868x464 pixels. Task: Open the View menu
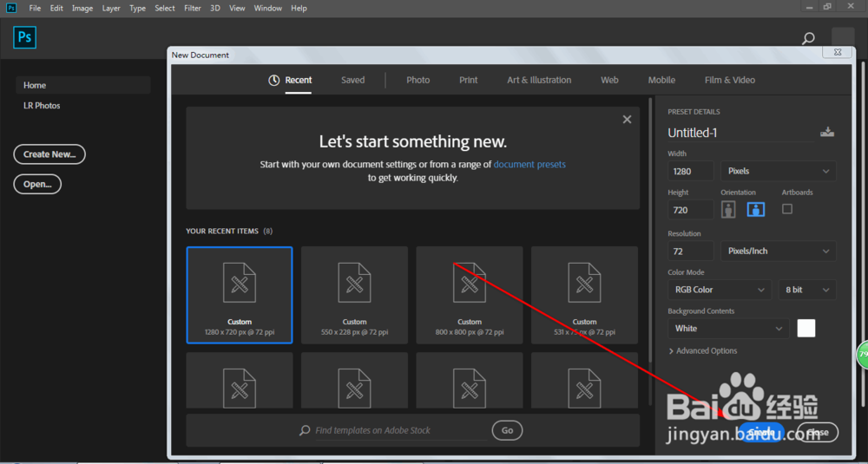click(x=237, y=9)
